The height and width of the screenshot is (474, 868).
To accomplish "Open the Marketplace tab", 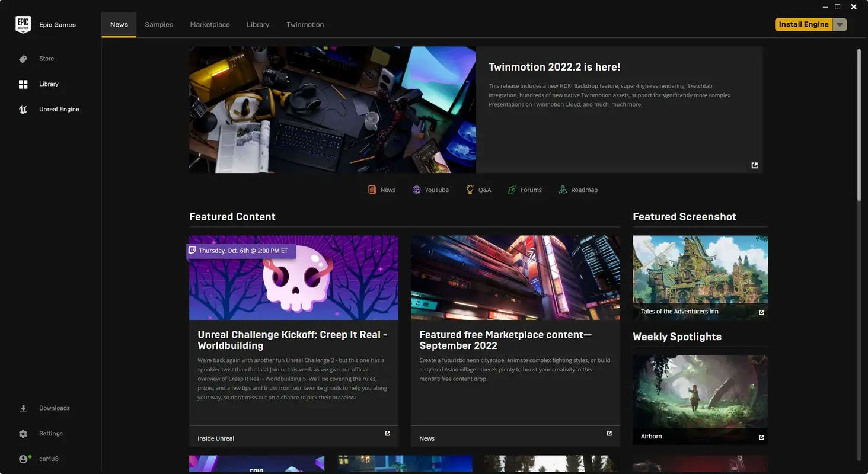I will [x=210, y=24].
